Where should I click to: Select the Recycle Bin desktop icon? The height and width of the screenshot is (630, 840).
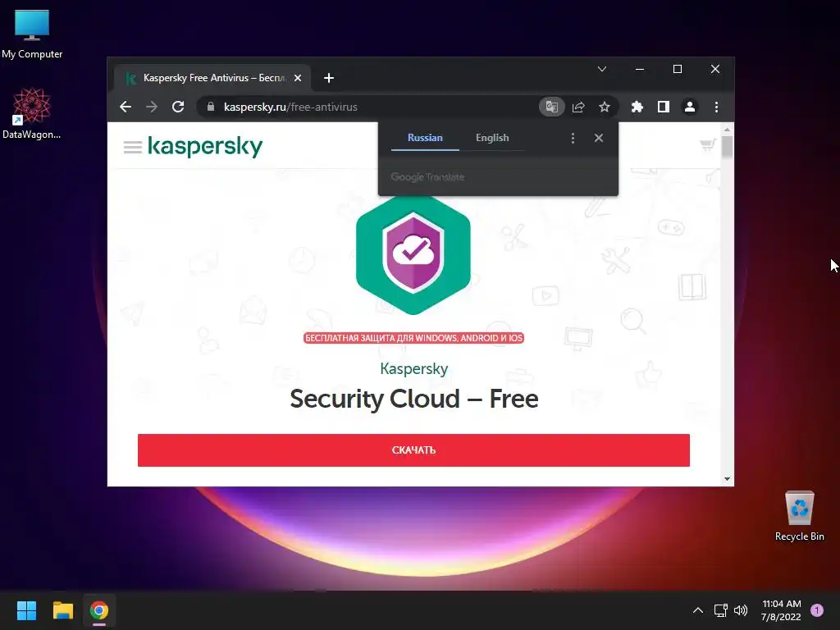point(799,516)
